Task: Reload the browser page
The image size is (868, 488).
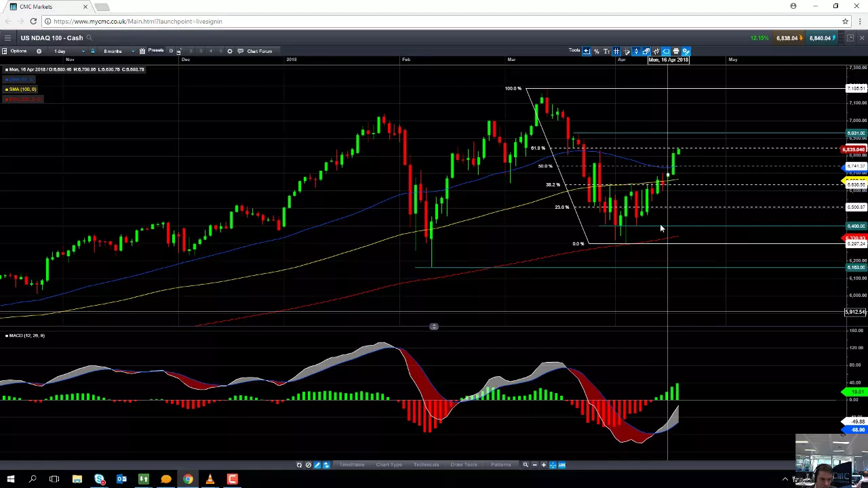Action: tap(33, 22)
